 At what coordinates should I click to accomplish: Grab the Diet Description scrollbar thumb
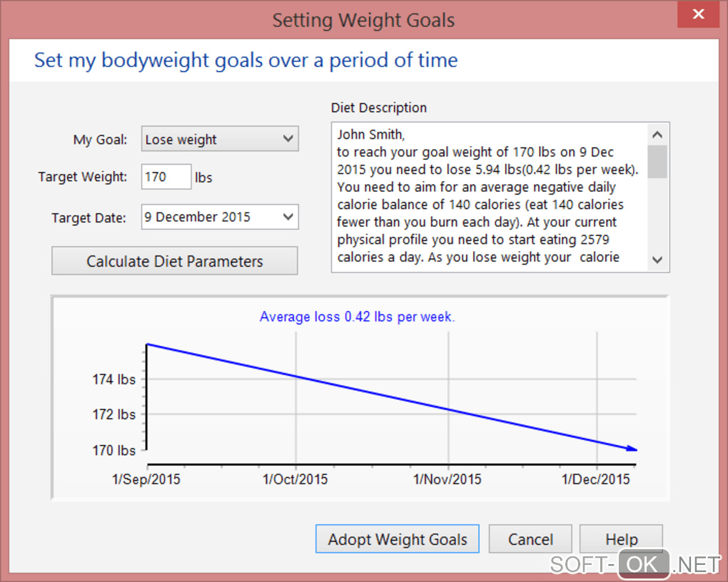(x=658, y=161)
